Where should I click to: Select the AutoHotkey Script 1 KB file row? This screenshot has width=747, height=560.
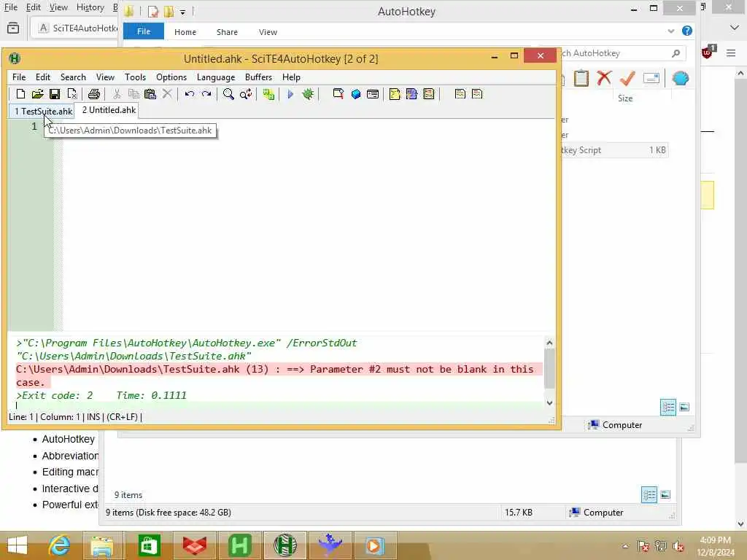(x=613, y=150)
